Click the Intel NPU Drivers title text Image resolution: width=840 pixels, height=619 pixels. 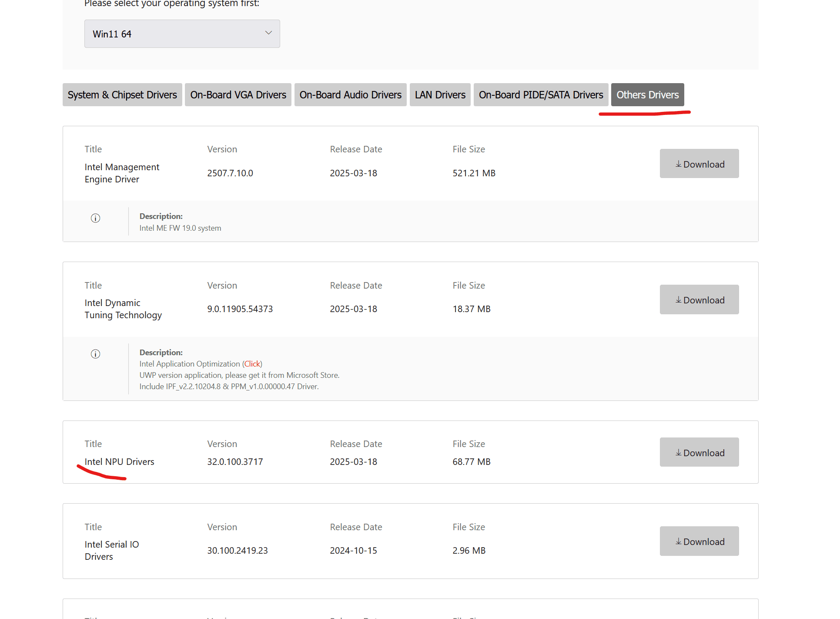[x=119, y=462]
